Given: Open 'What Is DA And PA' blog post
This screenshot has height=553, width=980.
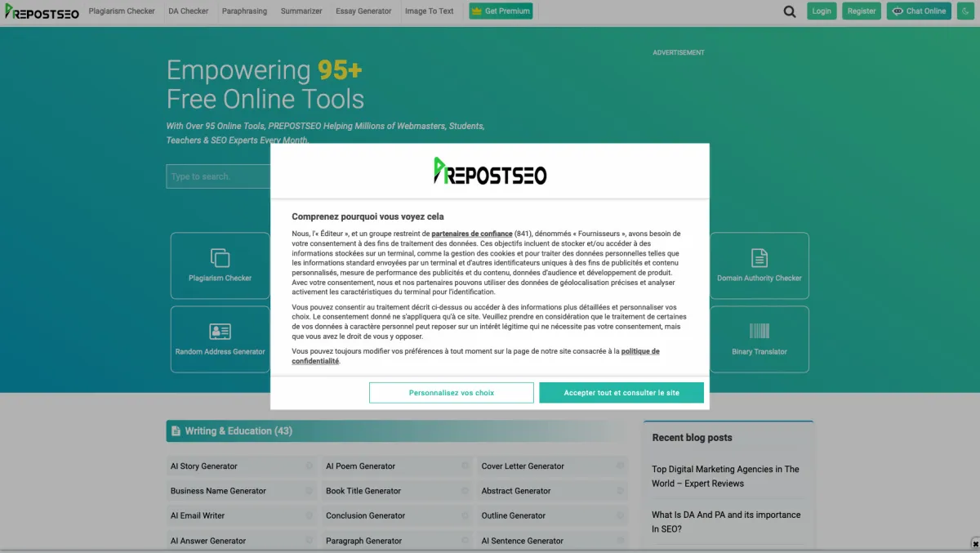Looking at the screenshot, I should click(726, 522).
